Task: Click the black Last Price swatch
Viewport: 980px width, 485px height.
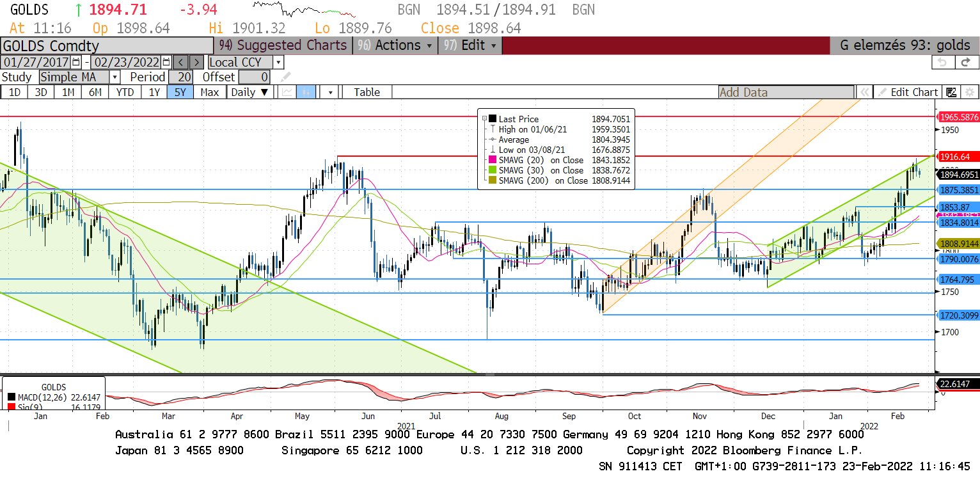Action: pyautogui.click(x=493, y=118)
